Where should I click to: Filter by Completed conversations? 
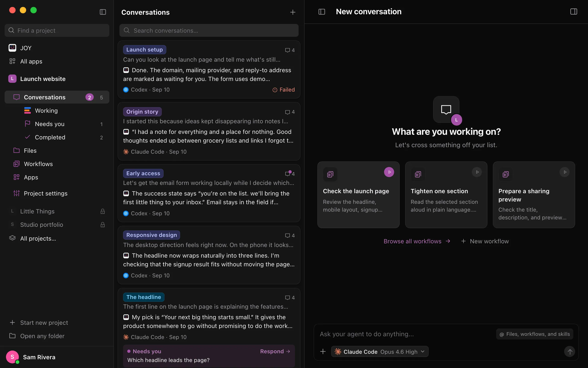click(57, 137)
